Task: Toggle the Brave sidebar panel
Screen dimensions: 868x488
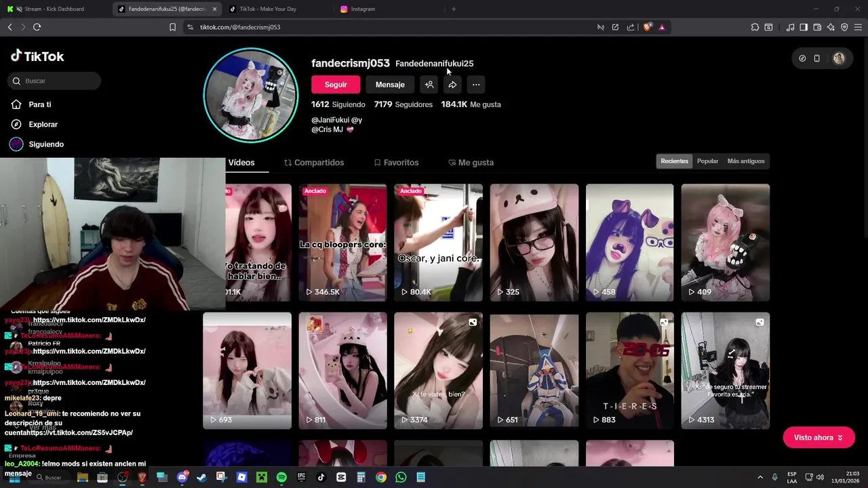Action: [804, 27]
